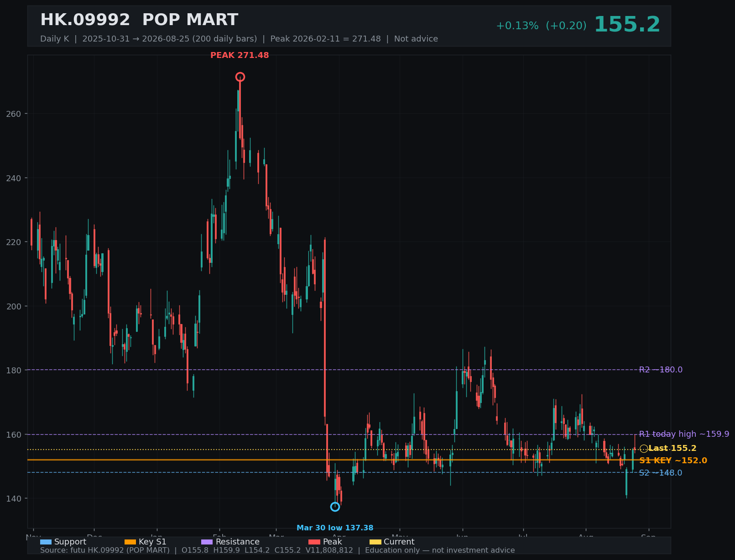
Task: Select the red peak circle marker on the chart
Action: [x=240, y=77]
